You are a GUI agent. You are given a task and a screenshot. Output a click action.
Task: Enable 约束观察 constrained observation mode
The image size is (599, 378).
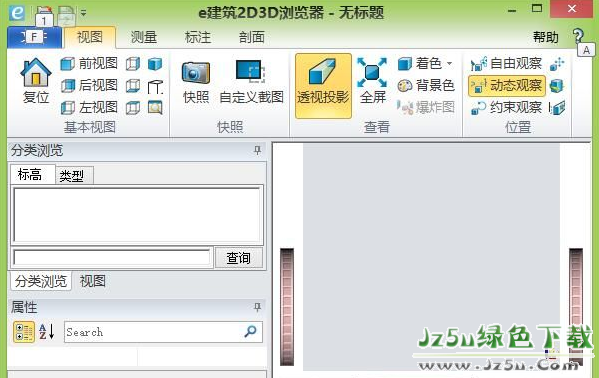point(507,107)
